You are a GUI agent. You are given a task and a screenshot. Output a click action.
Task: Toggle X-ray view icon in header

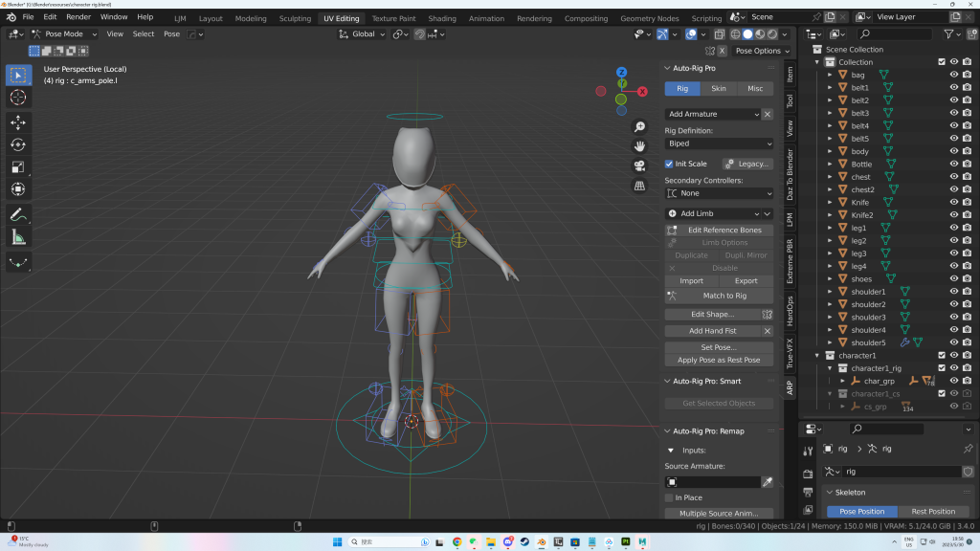point(720,34)
